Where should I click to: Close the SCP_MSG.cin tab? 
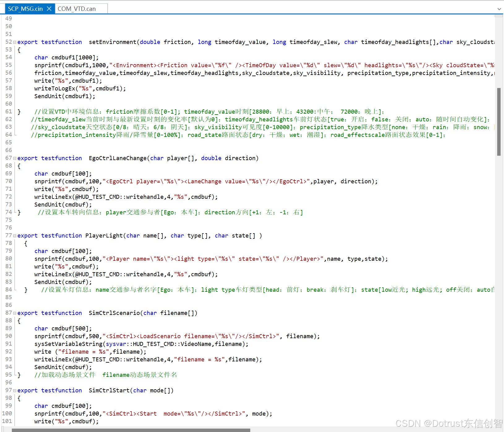click(49, 9)
